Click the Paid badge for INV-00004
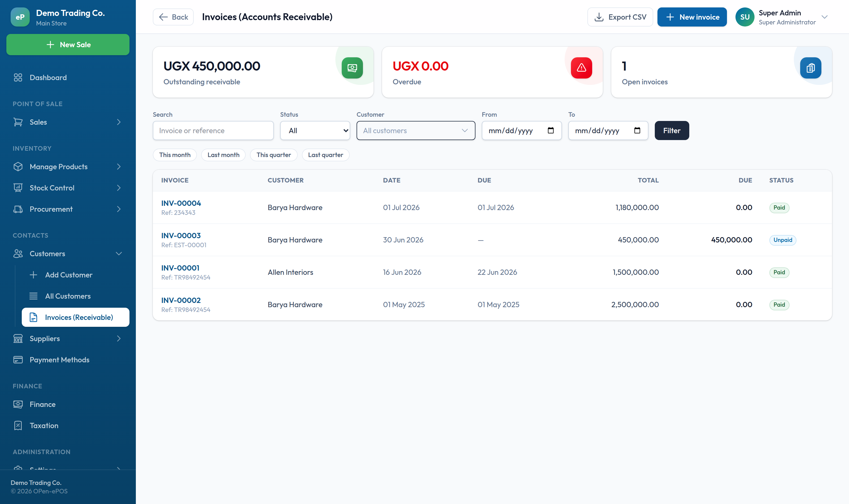This screenshot has height=504, width=849. 779,207
